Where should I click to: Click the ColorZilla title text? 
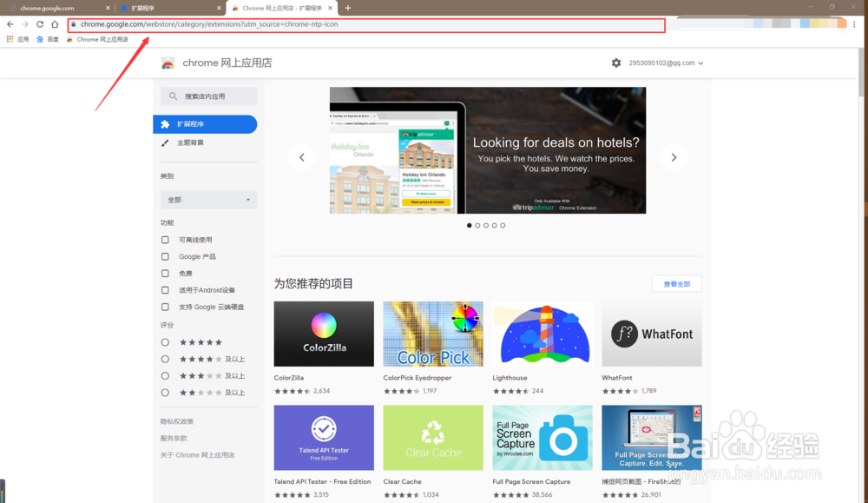point(289,378)
